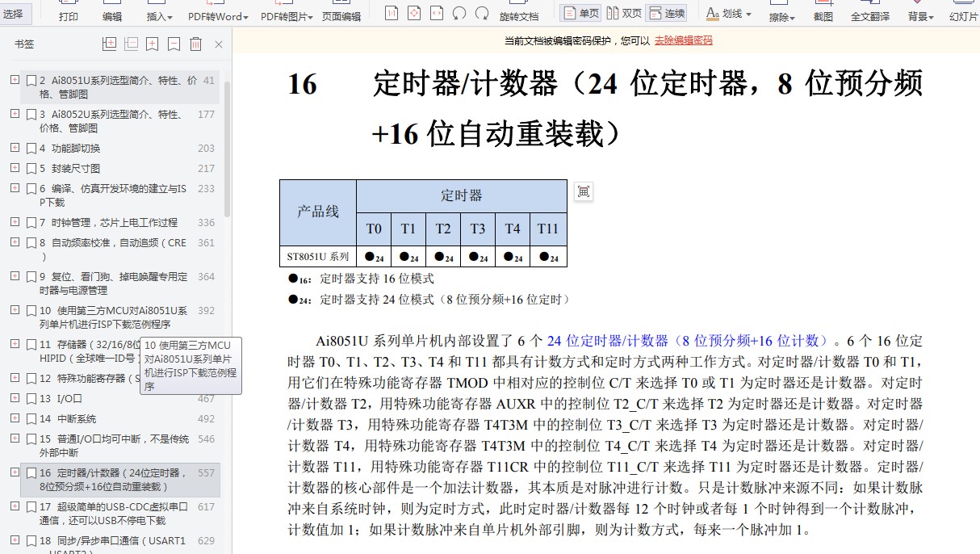This screenshot has height=554, width=980.
Task: Click the fit-width view icon
Action: (x=436, y=13)
